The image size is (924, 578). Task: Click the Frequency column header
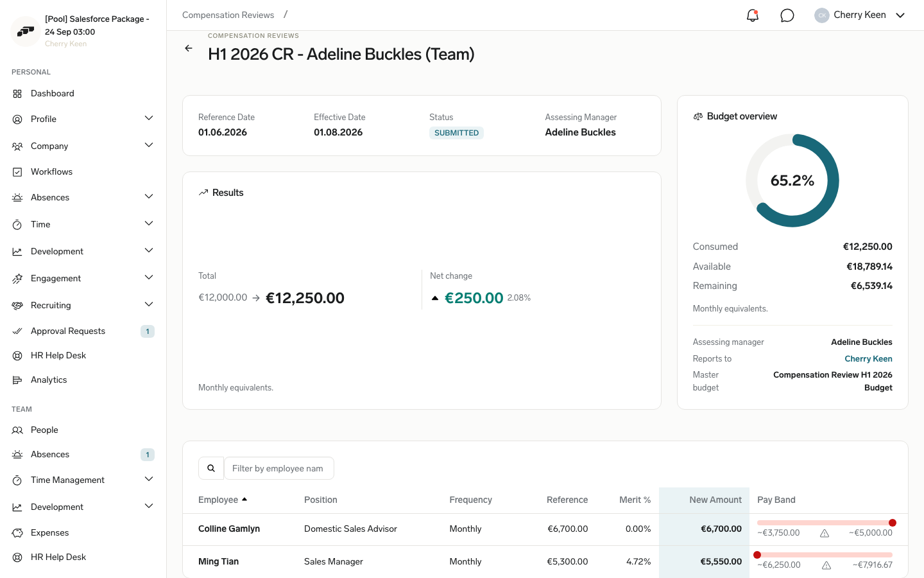470,500
